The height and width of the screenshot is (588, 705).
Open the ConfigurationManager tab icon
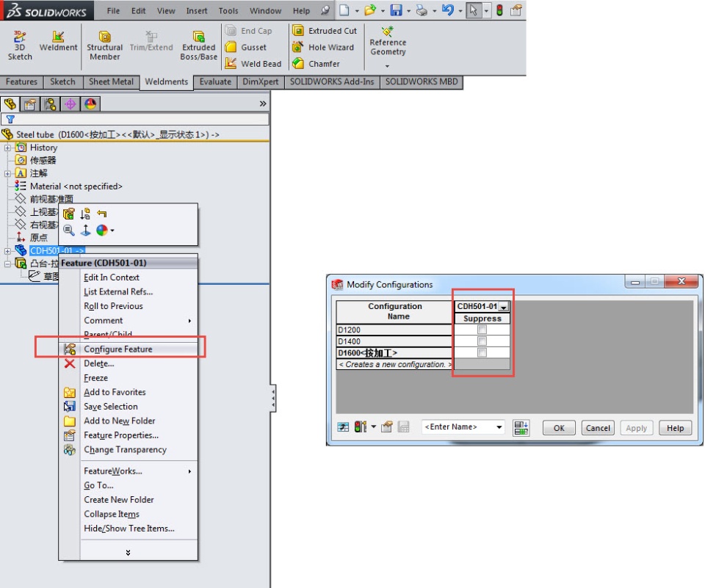(51, 104)
